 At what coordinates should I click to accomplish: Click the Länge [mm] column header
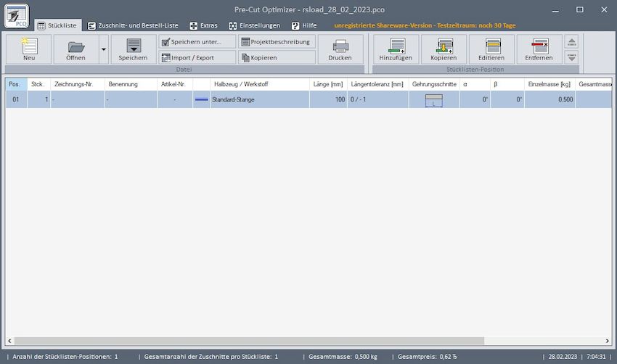click(328, 84)
